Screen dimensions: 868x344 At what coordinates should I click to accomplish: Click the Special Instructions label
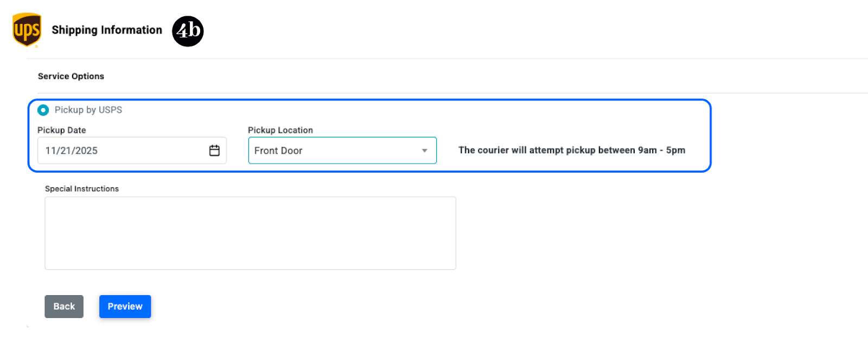[82, 189]
